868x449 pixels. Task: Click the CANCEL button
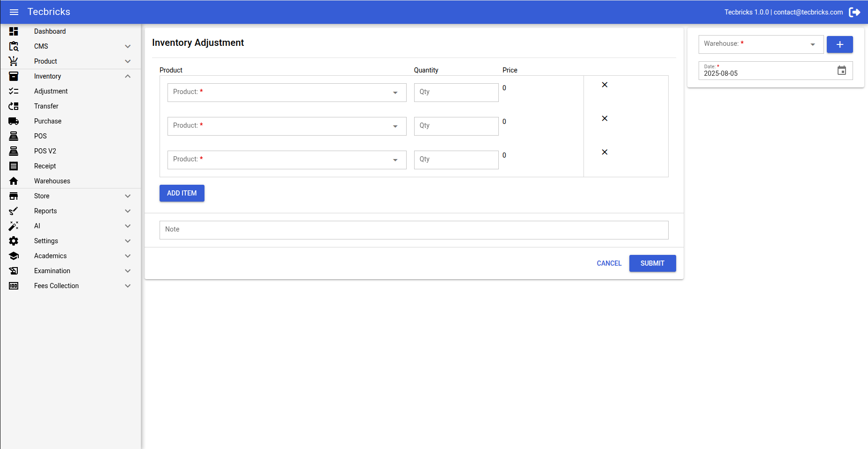(609, 263)
